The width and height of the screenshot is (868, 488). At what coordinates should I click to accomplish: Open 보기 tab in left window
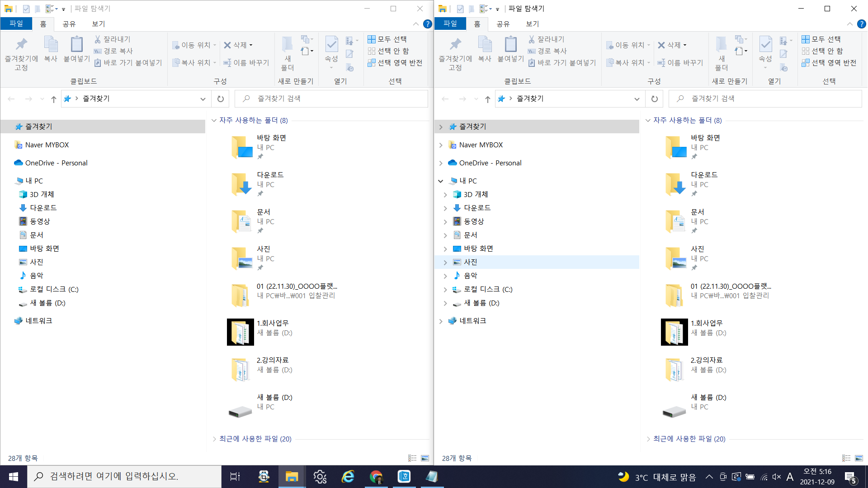coord(98,24)
